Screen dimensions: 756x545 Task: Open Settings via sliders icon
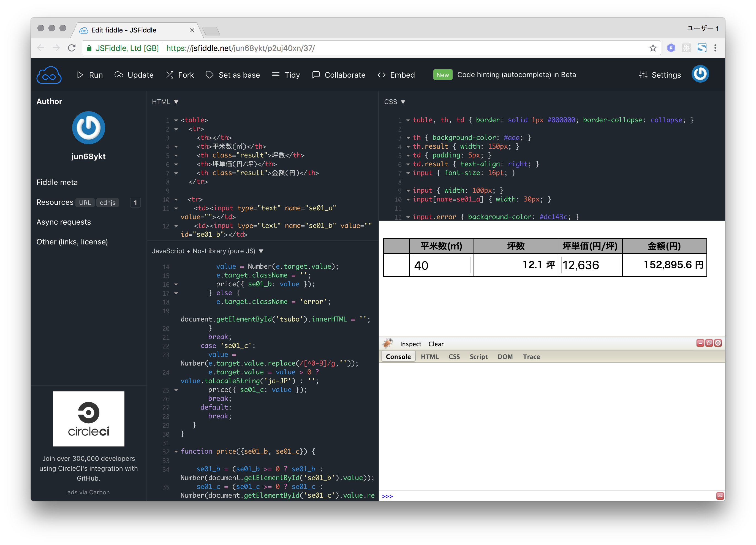coord(643,75)
